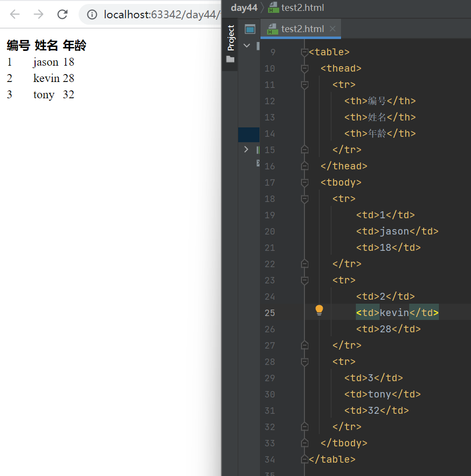Collapse the <table> fold marker on line 9
The height and width of the screenshot is (476, 471).
point(304,52)
